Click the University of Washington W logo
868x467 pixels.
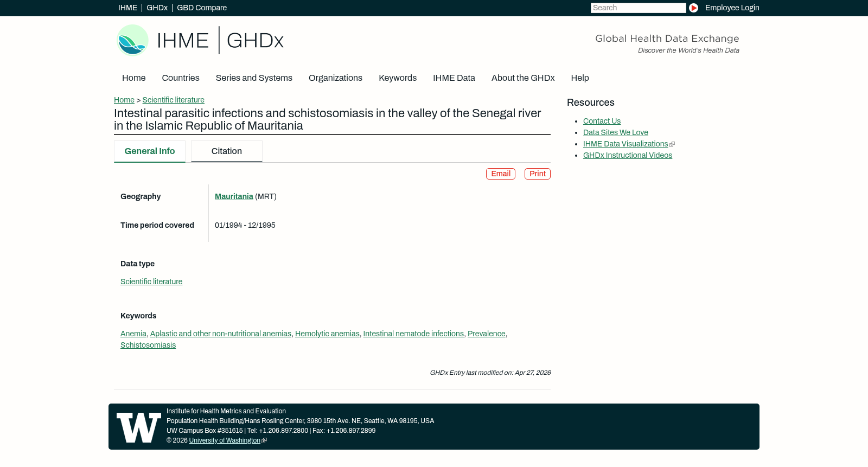[139, 427]
